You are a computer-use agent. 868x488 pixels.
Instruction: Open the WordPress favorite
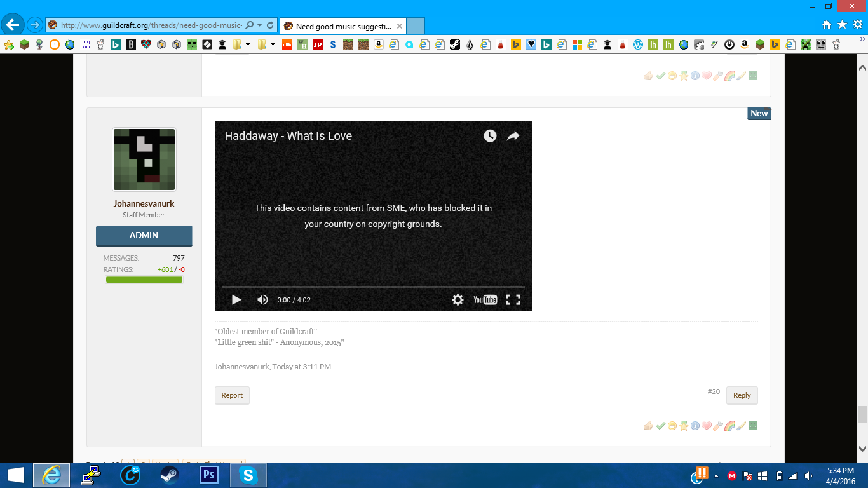[x=637, y=44]
